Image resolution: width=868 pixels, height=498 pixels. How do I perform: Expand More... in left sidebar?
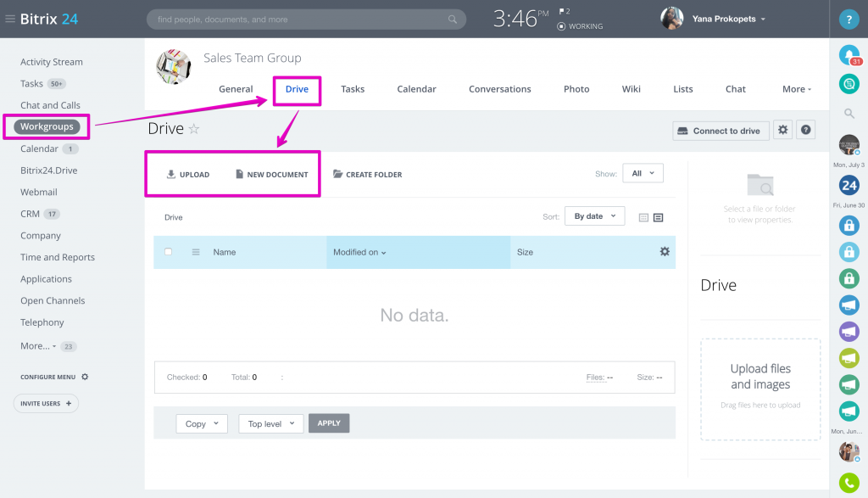coord(37,345)
